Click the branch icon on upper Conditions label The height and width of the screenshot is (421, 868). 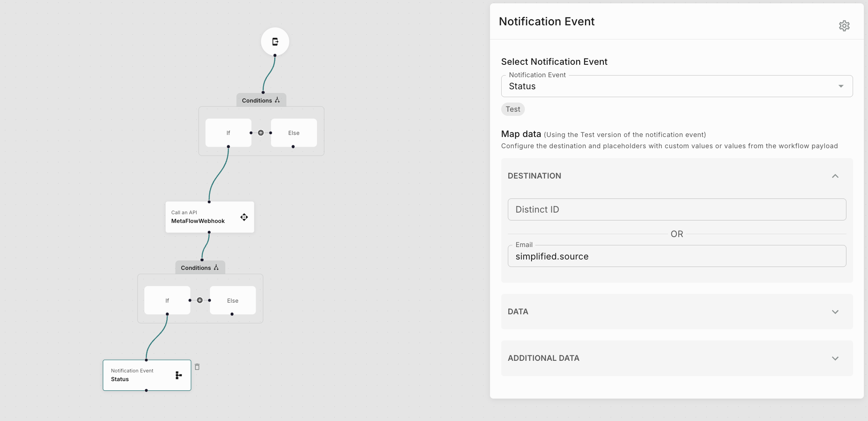click(x=277, y=100)
